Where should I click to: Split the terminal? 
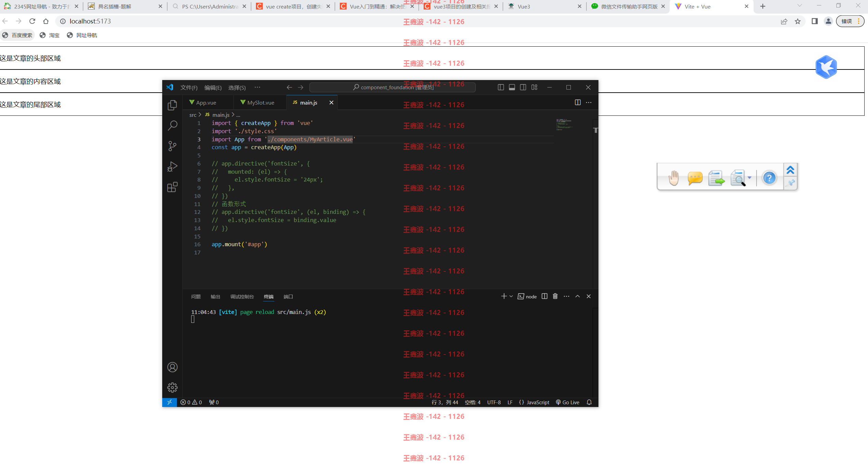pyautogui.click(x=545, y=296)
